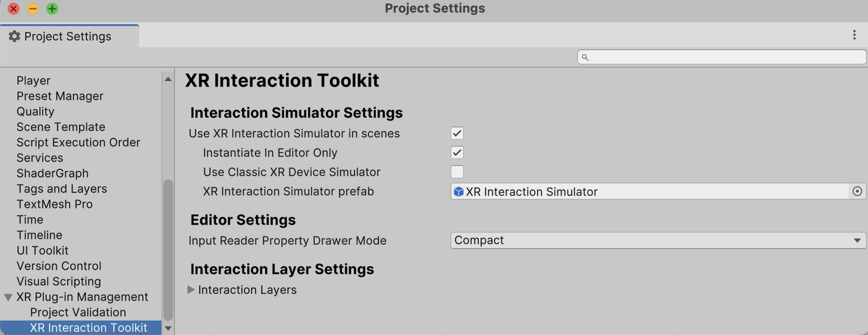The height and width of the screenshot is (335, 868).
Task: Click the object picker circle icon
Action: coord(857,192)
